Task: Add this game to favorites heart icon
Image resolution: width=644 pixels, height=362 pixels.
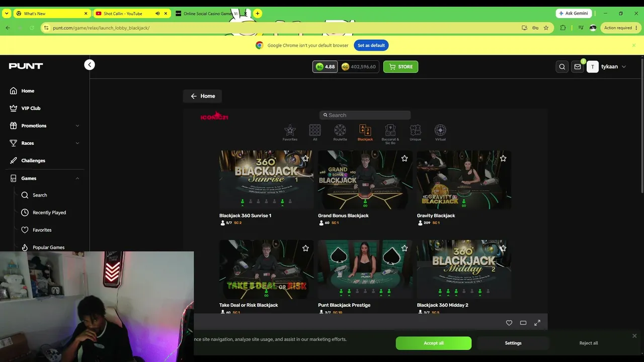Action: (x=509, y=323)
